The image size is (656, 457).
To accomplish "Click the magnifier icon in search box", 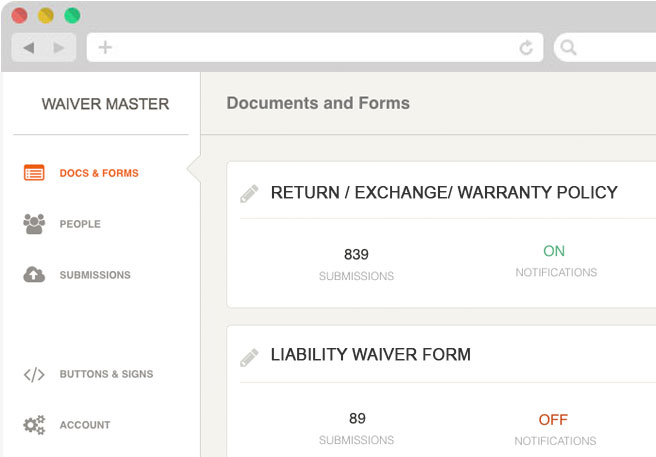I will [x=568, y=47].
